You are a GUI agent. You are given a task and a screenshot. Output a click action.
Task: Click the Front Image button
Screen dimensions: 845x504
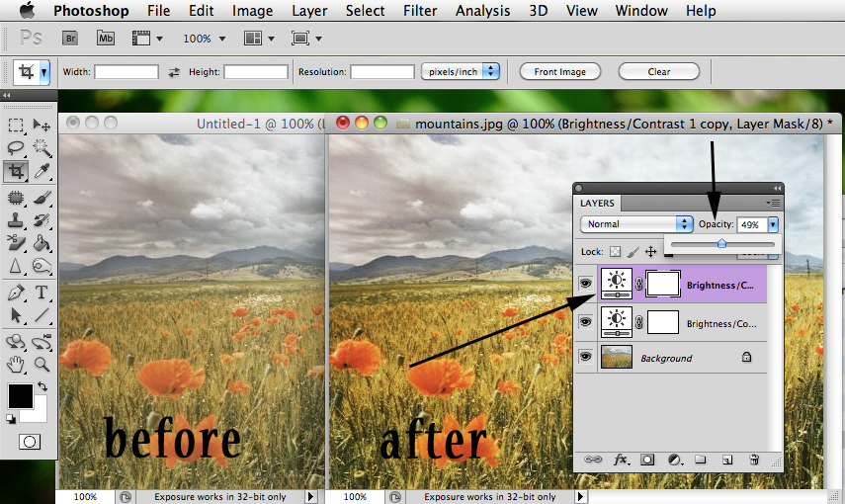(x=560, y=72)
